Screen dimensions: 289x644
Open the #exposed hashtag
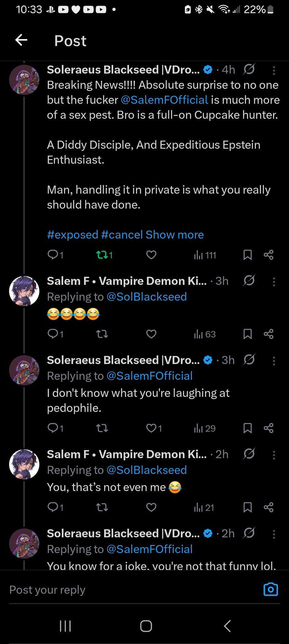coord(73,235)
